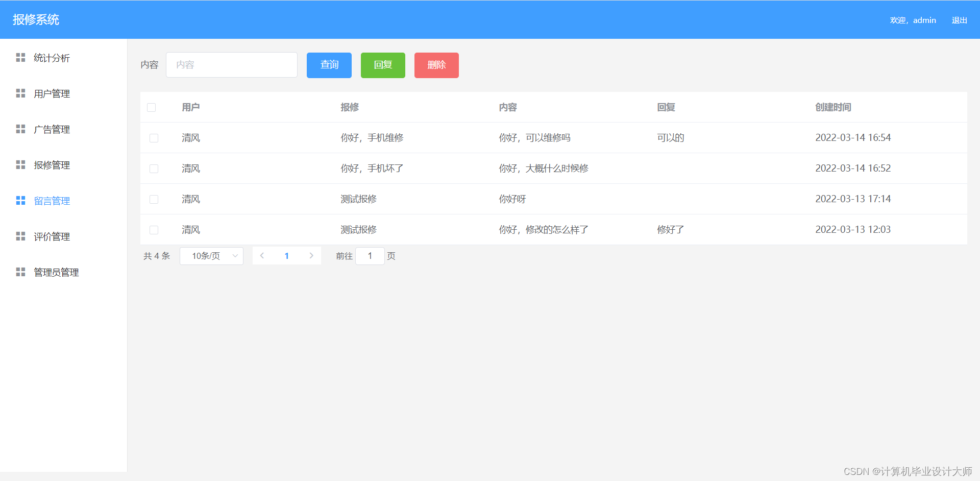Click the grid icon beside 广告管理
This screenshot has height=481, width=980.
click(20, 129)
